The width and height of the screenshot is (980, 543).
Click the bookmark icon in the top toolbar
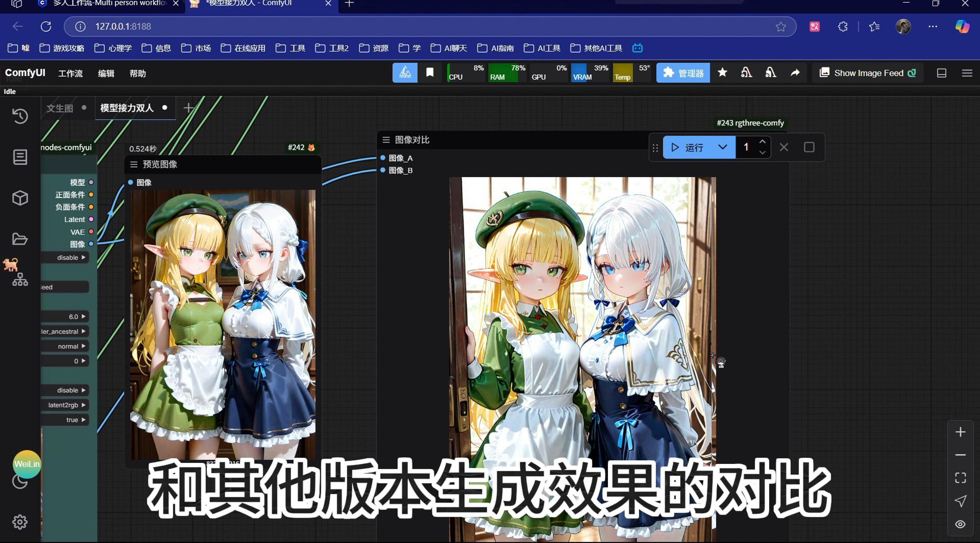(x=429, y=73)
